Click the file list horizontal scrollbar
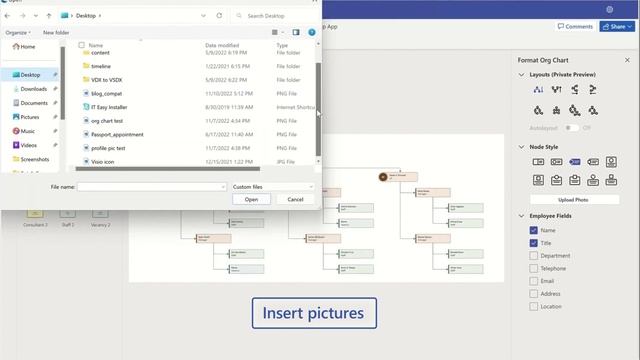 [x=168, y=168]
